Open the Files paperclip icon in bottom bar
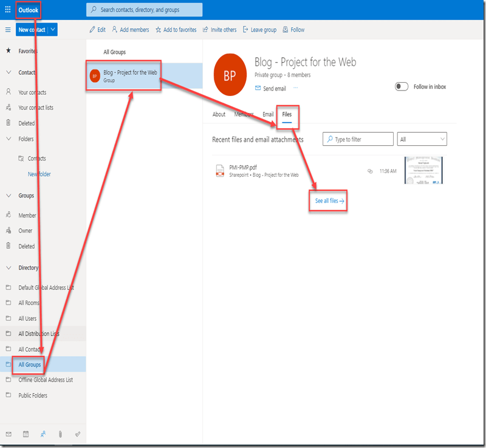The width and height of the screenshot is (486, 448). click(x=60, y=434)
